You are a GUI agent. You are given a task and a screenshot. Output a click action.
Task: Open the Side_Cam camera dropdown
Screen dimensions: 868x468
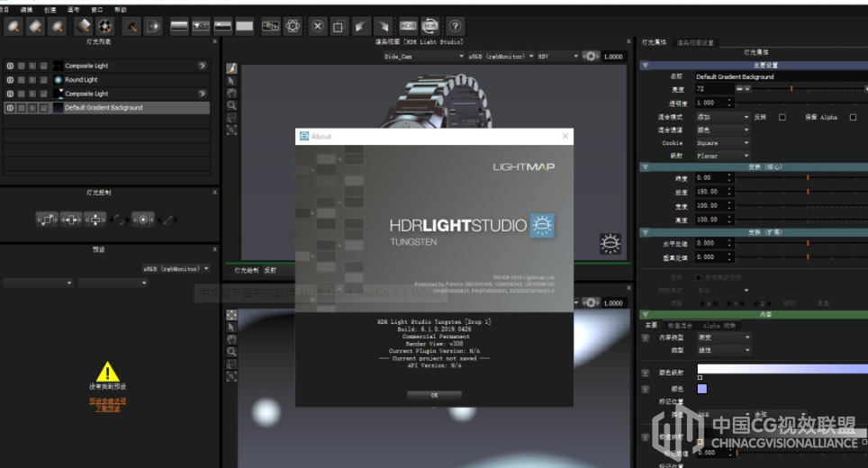pos(423,57)
